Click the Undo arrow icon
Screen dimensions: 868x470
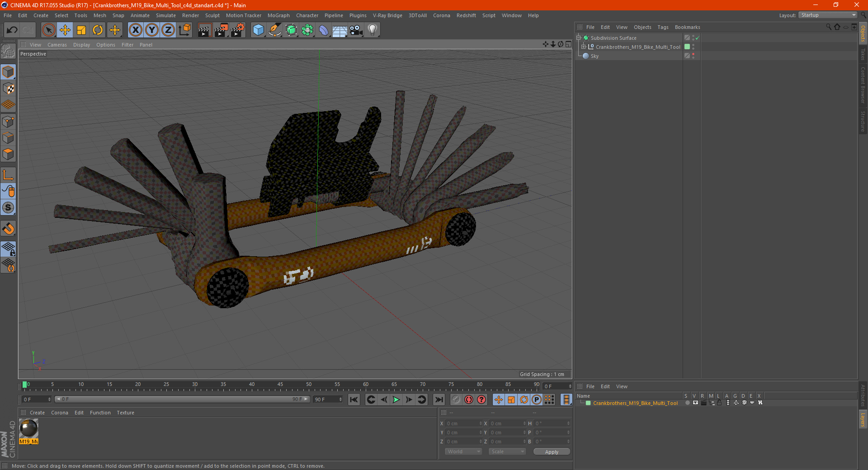point(12,30)
